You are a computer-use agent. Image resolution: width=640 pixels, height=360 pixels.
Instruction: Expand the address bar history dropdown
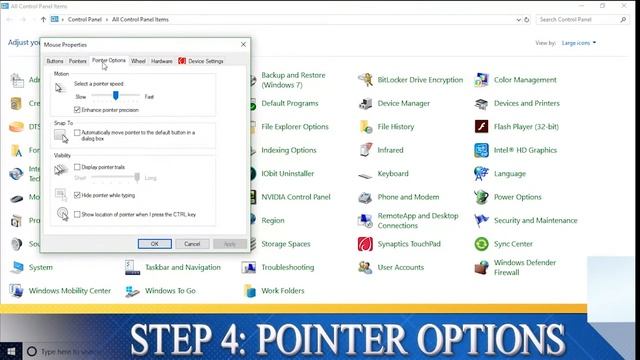click(x=518, y=20)
